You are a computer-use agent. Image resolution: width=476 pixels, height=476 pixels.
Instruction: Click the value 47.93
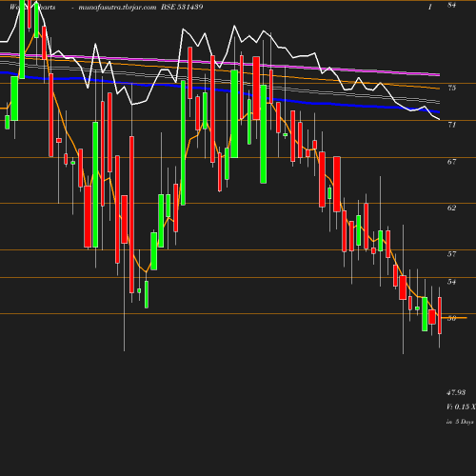pos(456,392)
